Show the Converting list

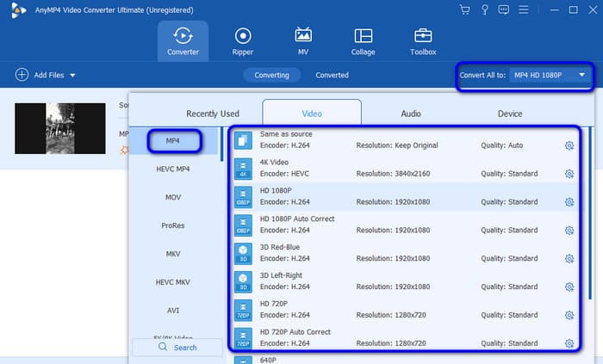click(271, 75)
